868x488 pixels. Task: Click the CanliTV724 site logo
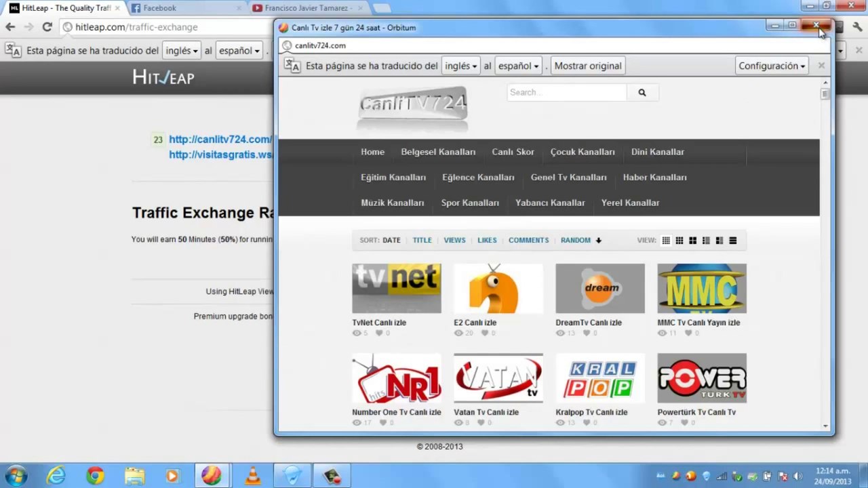(412, 108)
